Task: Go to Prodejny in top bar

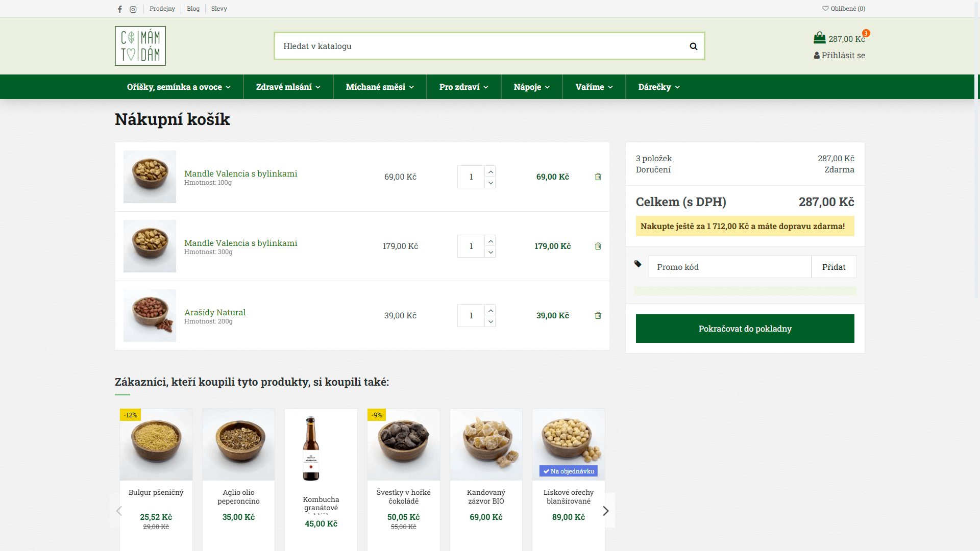Action: [x=162, y=9]
